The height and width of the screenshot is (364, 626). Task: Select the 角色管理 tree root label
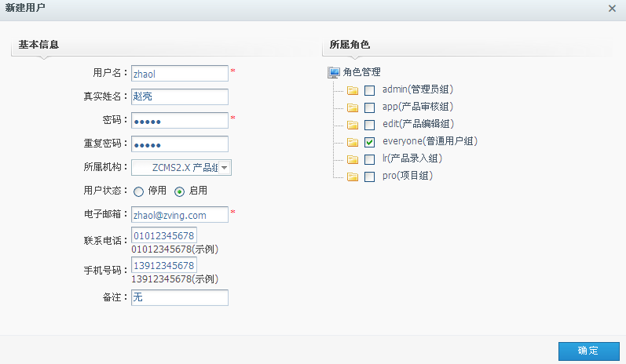point(361,72)
